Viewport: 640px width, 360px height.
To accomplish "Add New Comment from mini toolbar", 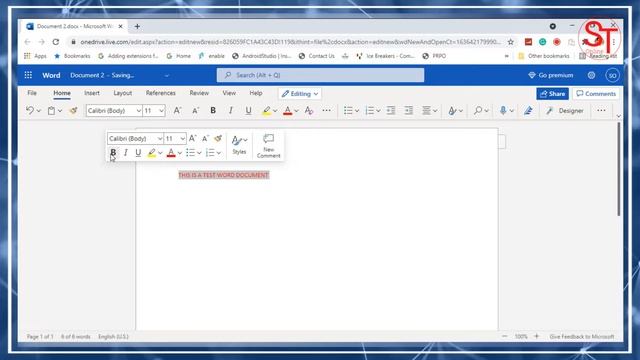I will point(268,146).
